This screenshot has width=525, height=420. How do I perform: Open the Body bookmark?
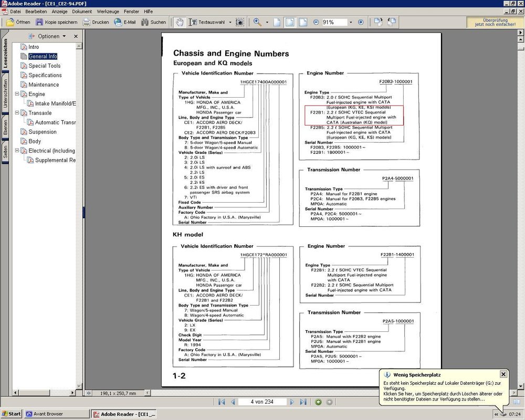pos(35,141)
